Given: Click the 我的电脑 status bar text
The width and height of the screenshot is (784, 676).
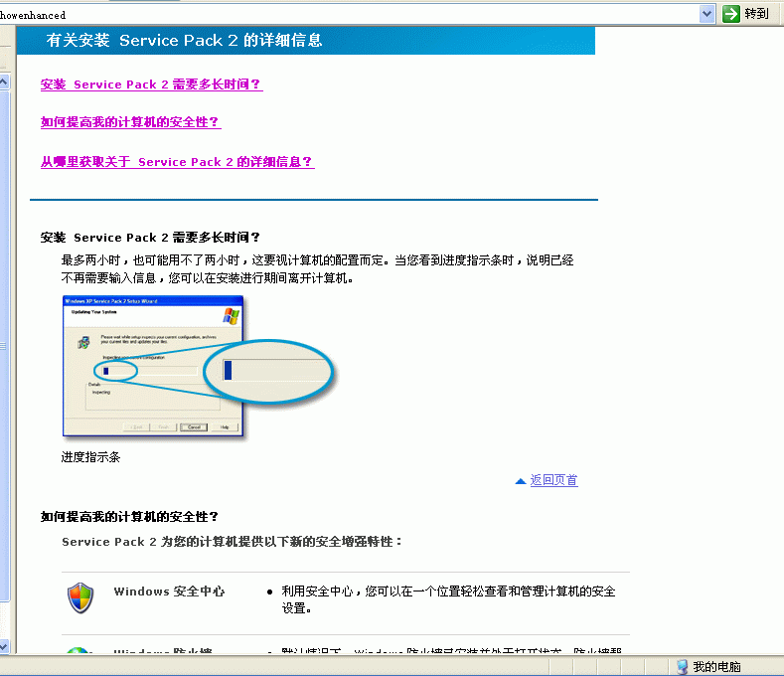Looking at the screenshot, I should click(716, 666).
